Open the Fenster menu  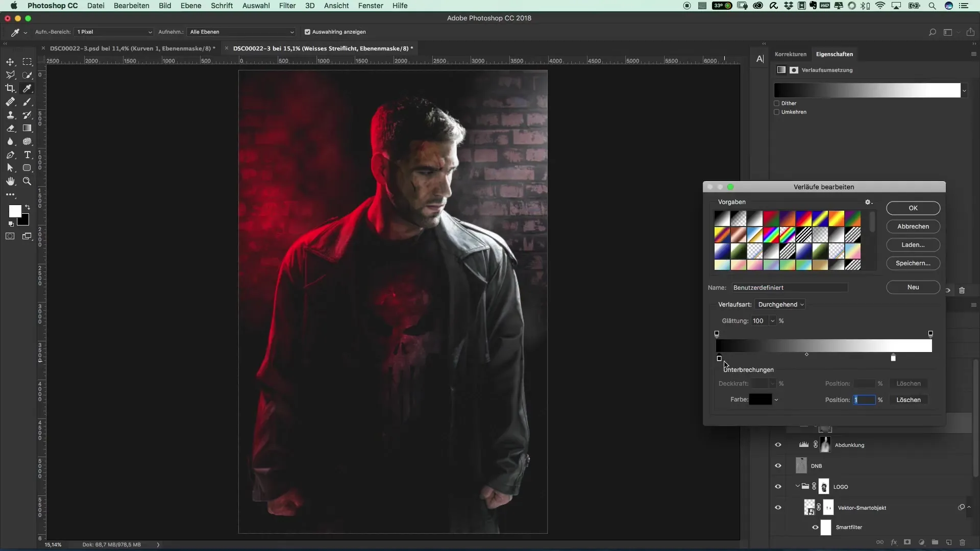[x=371, y=6]
